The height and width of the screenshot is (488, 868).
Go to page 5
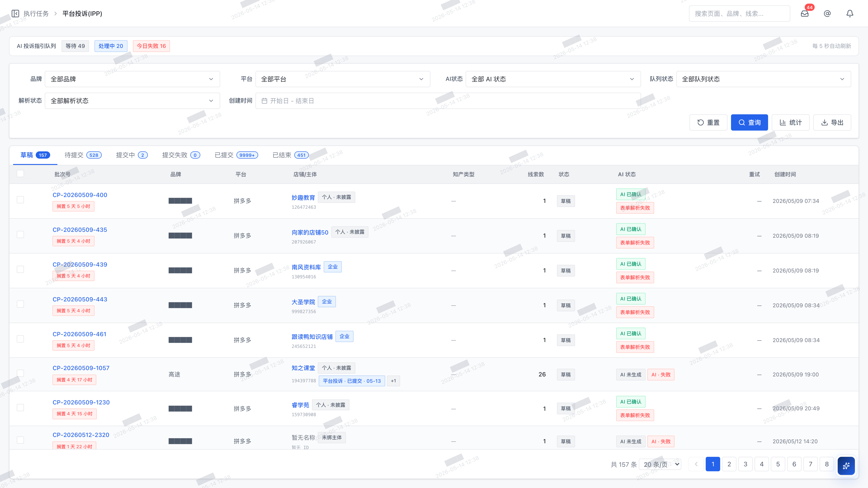pos(778,464)
